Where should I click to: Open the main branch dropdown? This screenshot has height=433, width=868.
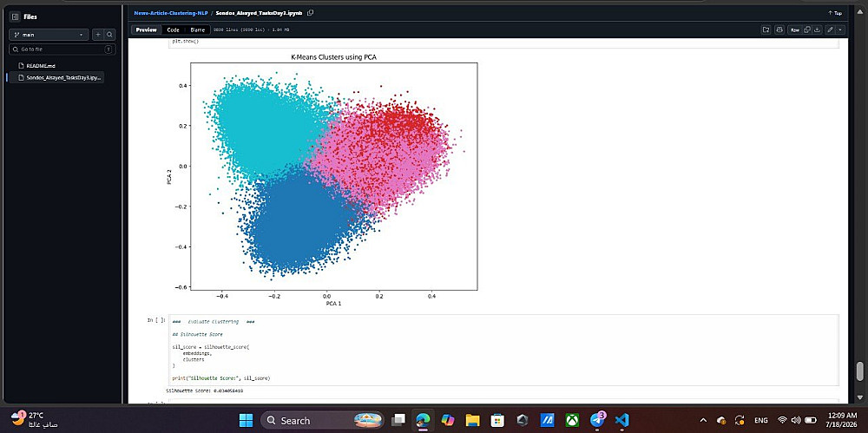(49, 35)
